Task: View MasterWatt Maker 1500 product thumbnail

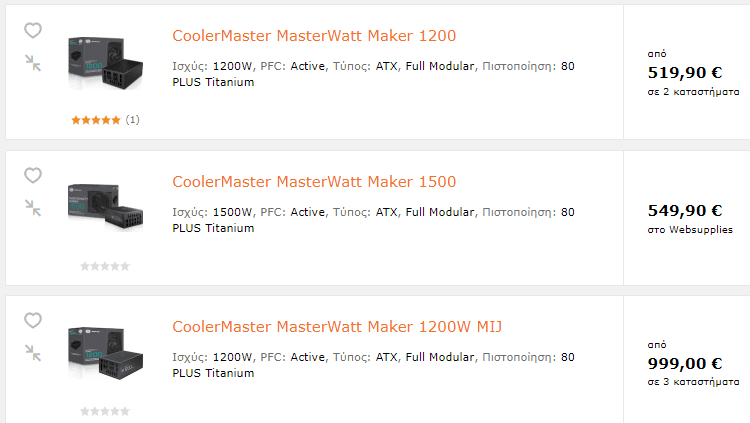Action: [x=105, y=207]
